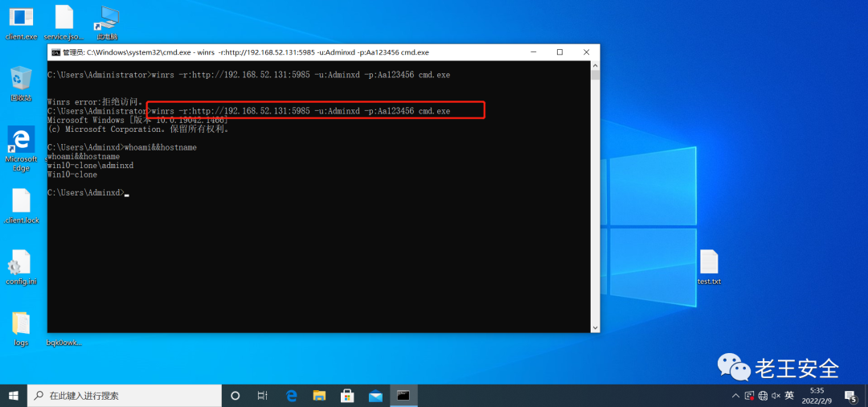Open the Mail app from the taskbar

[375, 396]
